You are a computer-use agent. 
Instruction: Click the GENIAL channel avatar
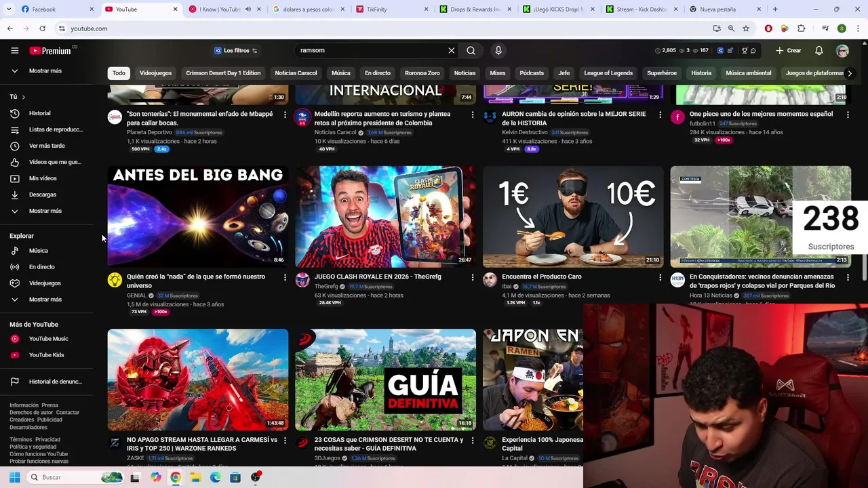(x=115, y=280)
